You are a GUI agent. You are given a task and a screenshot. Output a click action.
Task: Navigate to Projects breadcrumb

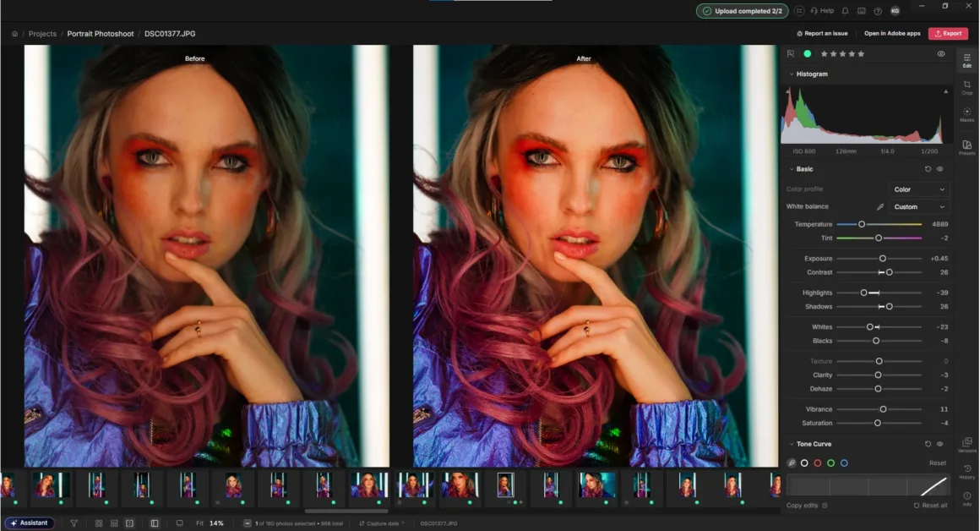click(42, 34)
